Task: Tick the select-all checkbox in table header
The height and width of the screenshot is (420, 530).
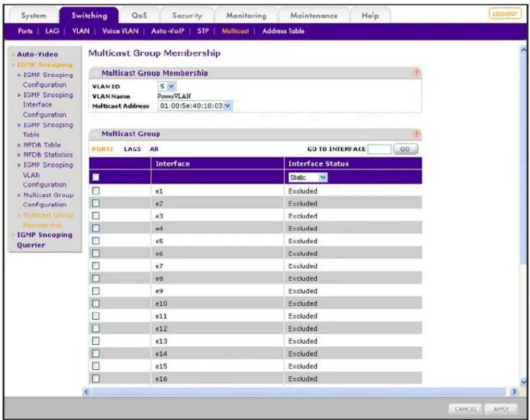Action: (x=96, y=177)
